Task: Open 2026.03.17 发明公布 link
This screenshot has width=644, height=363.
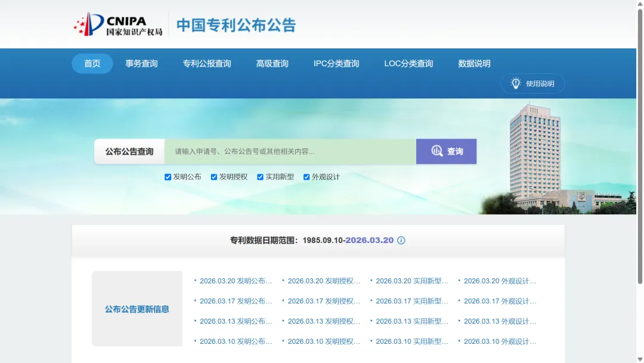Action: click(x=236, y=301)
